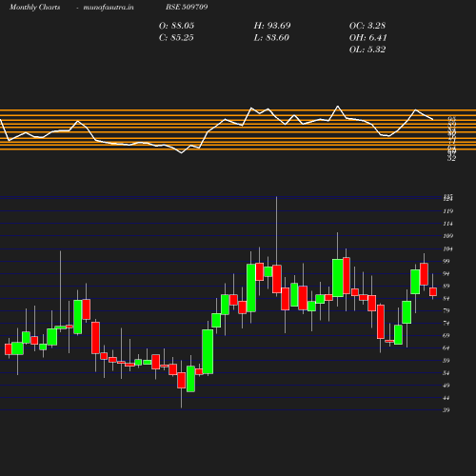Click the 74 price axis label
The height and width of the screenshot is (476, 476).
click(x=446, y=323)
